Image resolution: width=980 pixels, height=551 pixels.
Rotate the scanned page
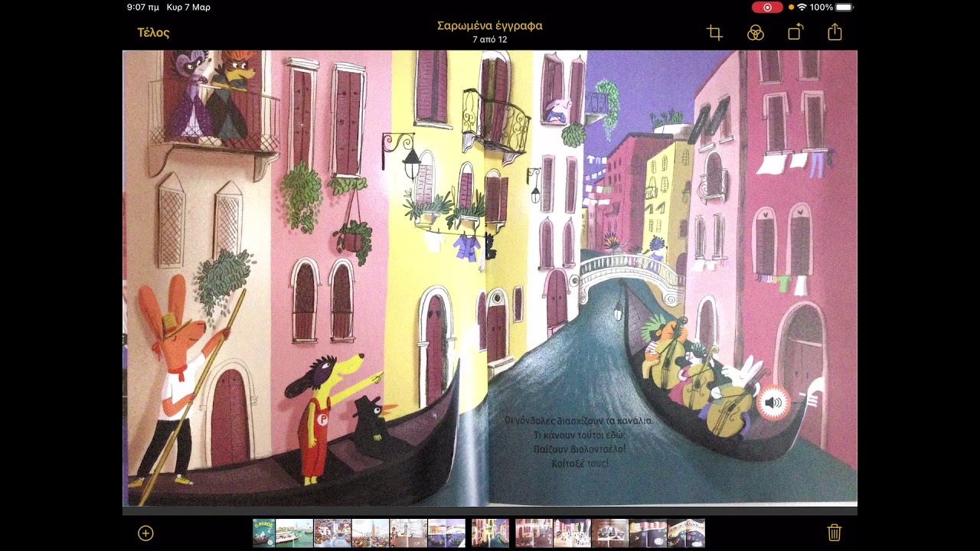(795, 33)
